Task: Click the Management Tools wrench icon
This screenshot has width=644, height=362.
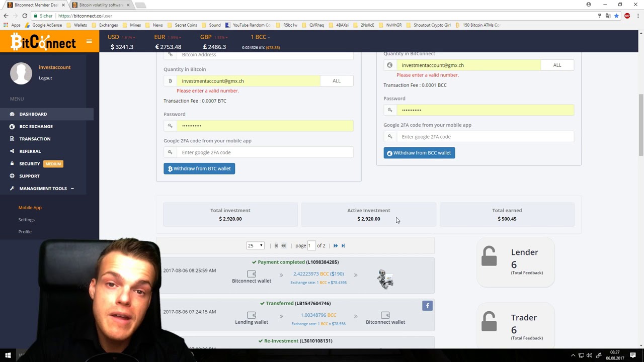Action: click(x=12, y=188)
